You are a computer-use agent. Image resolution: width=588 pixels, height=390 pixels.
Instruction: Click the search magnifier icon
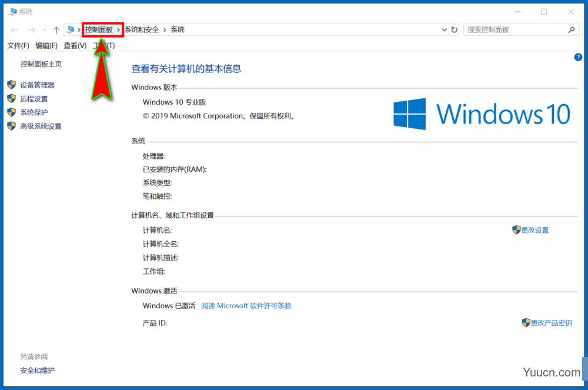(572, 29)
